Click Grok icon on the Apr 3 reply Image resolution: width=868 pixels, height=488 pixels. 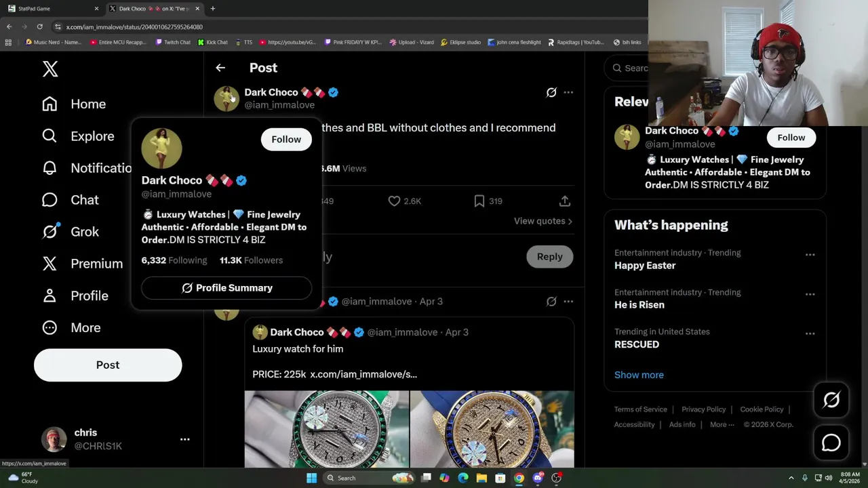coord(551,301)
